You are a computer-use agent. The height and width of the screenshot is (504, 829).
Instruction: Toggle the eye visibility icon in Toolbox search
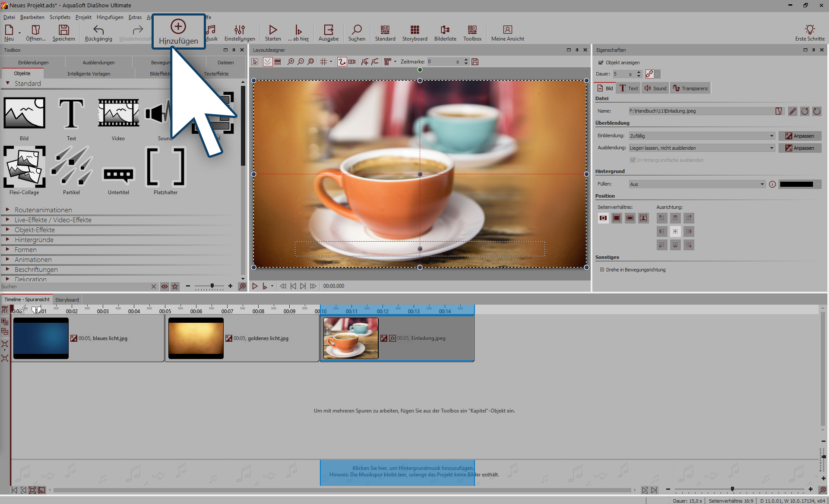(165, 287)
